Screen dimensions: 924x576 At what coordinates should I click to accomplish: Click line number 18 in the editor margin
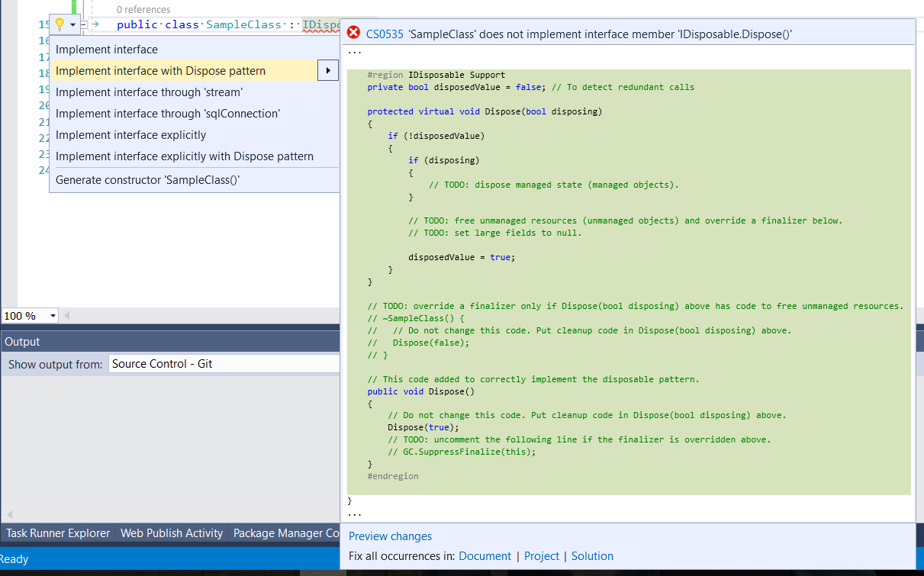coord(44,73)
